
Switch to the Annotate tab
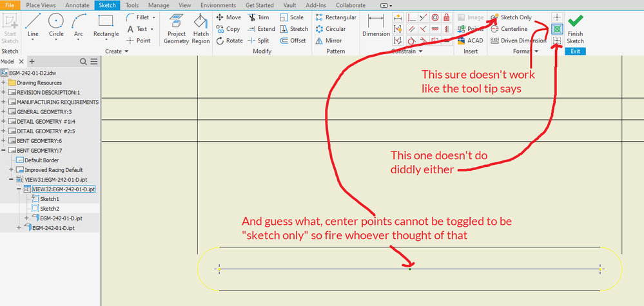click(x=77, y=5)
